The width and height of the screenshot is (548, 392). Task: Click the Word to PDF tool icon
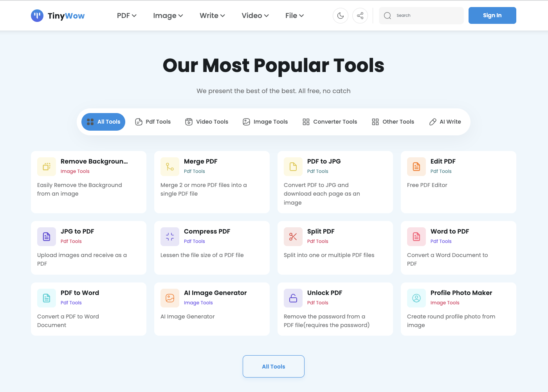(416, 237)
